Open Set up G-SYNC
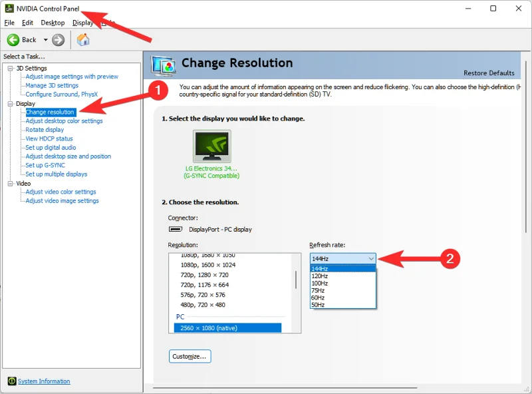 click(45, 165)
